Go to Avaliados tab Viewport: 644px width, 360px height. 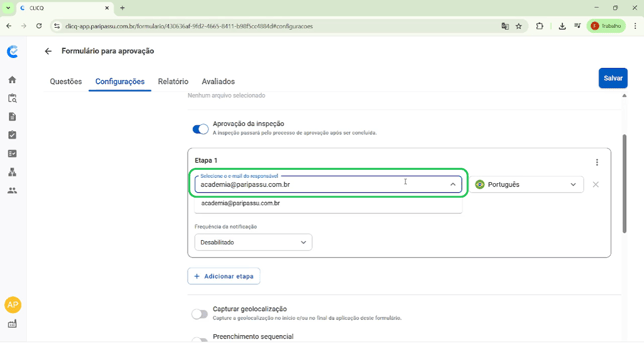pos(218,81)
